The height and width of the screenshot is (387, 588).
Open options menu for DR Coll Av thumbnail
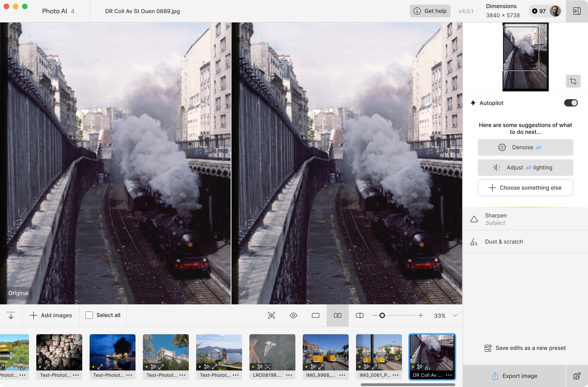(449, 375)
